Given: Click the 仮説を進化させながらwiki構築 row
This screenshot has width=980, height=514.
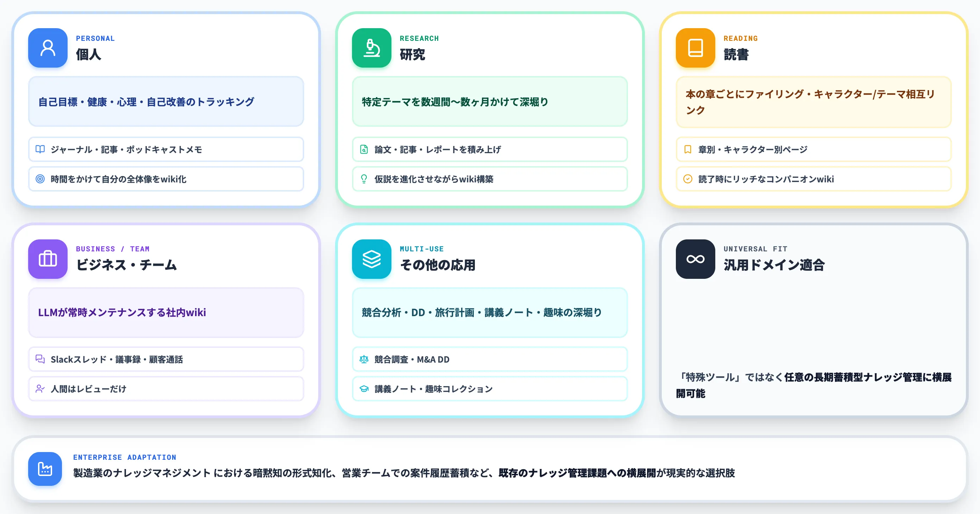Looking at the screenshot, I should tap(490, 179).
